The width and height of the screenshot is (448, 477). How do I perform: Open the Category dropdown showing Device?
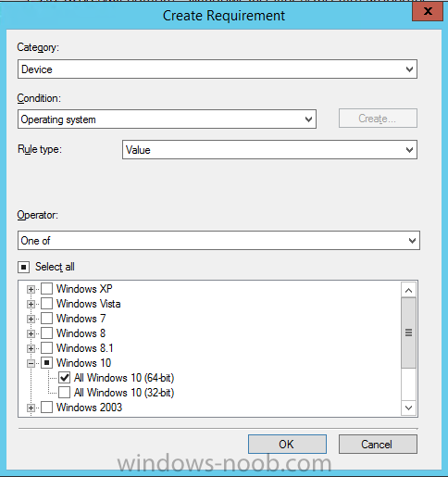tap(218, 69)
